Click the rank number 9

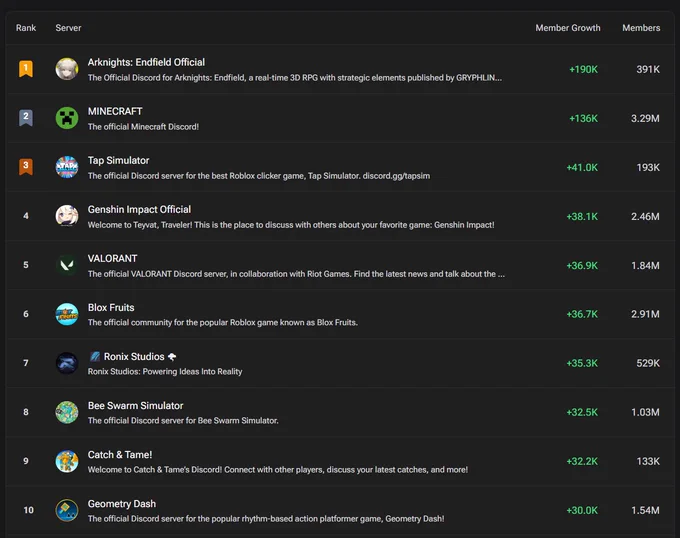(x=26, y=461)
